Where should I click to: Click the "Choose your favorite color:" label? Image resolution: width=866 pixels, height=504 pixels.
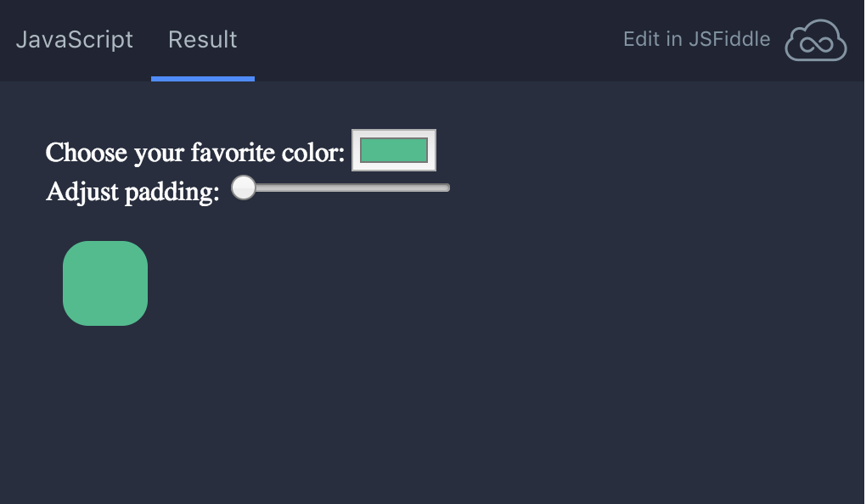(x=195, y=153)
